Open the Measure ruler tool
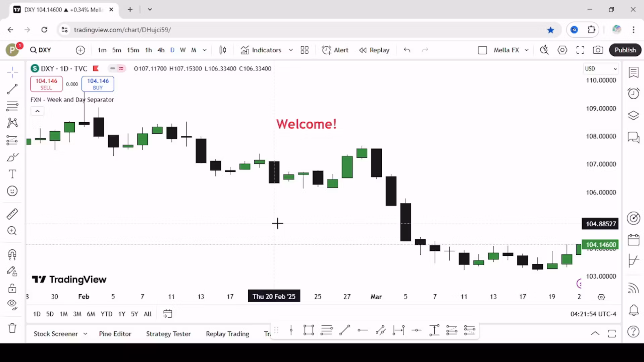The width and height of the screenshot is (644, 362). tap(12, 214)
